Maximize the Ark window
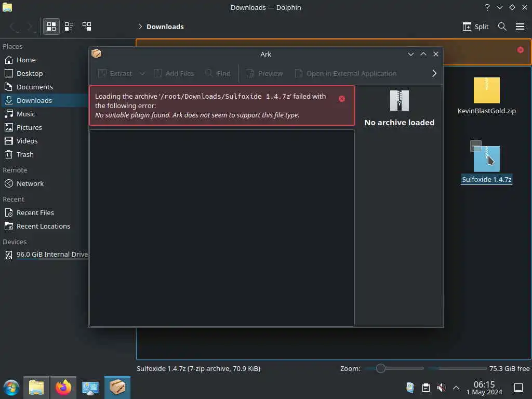 (423, 54)
